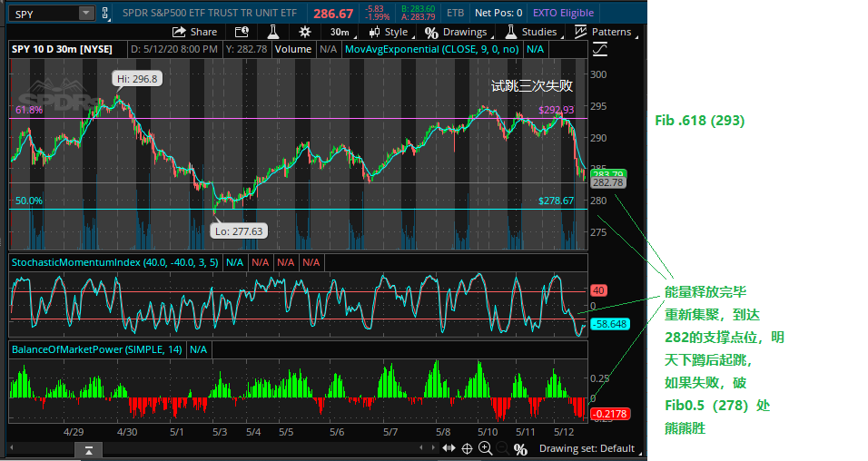The image size is (868, 461).
Task: Click the 282.78 price axis bubble
Action: (x=607, y=182)
